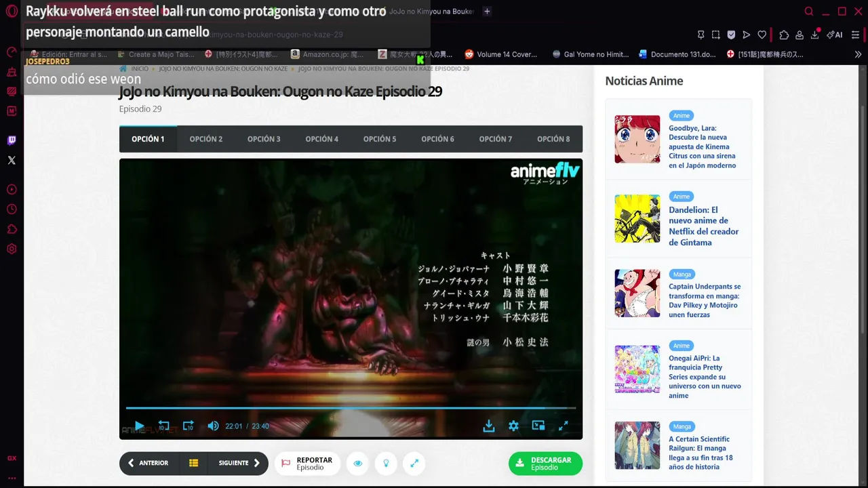This screenshot has width=868, height=488.
Task: Open the GX Control sidebar icon
Action: pyautogui.click(x=12, y=52)
